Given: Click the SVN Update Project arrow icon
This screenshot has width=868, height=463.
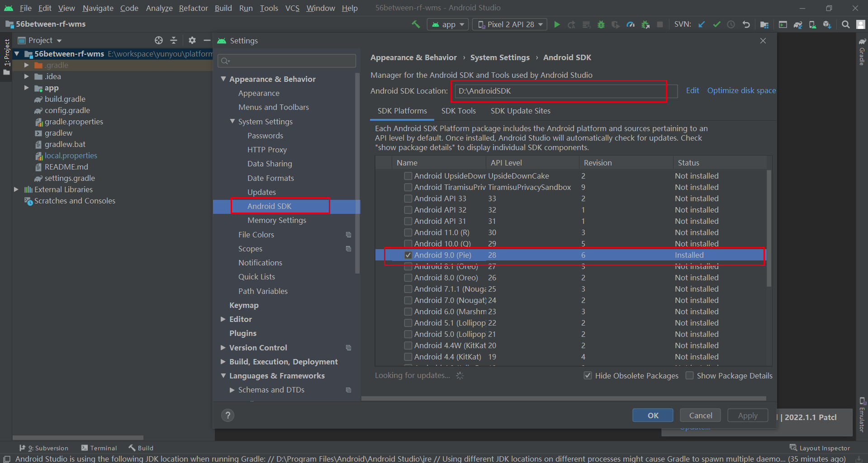Looking at the screenshot, I should pos(702,24).
